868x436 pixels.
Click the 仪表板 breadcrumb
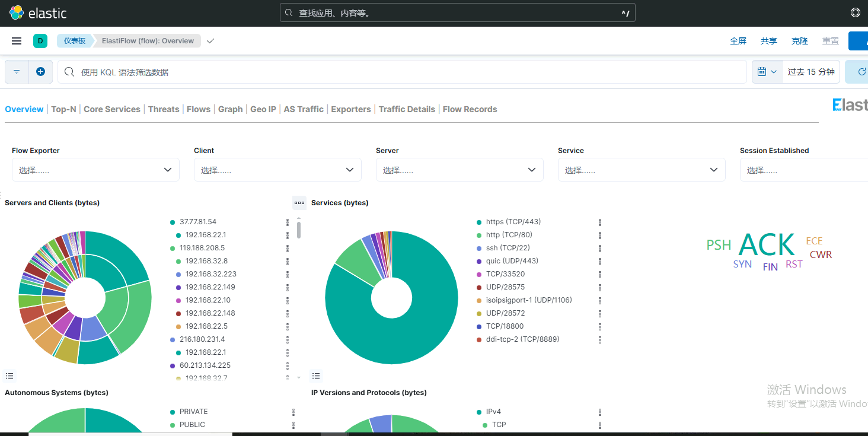coord(75,41)
